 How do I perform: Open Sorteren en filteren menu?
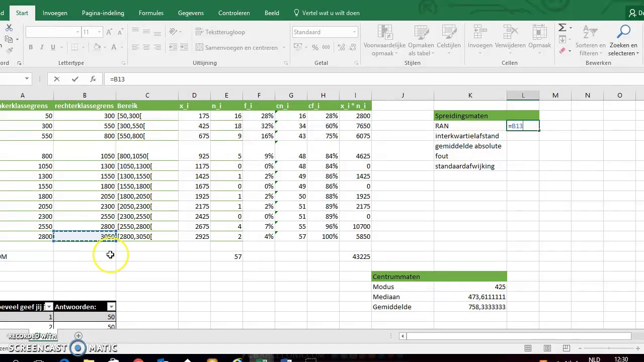(x=590, y=40)
